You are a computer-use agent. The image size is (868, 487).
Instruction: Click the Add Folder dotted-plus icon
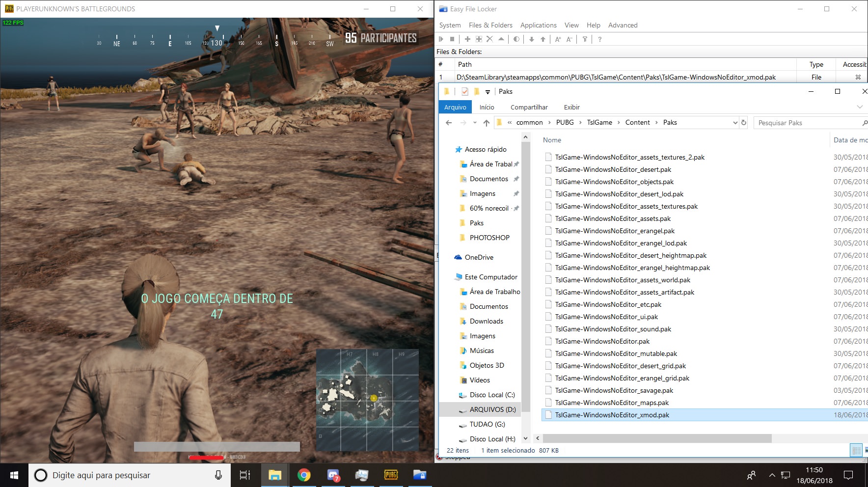pyautogui.click(x=479, y=39)
